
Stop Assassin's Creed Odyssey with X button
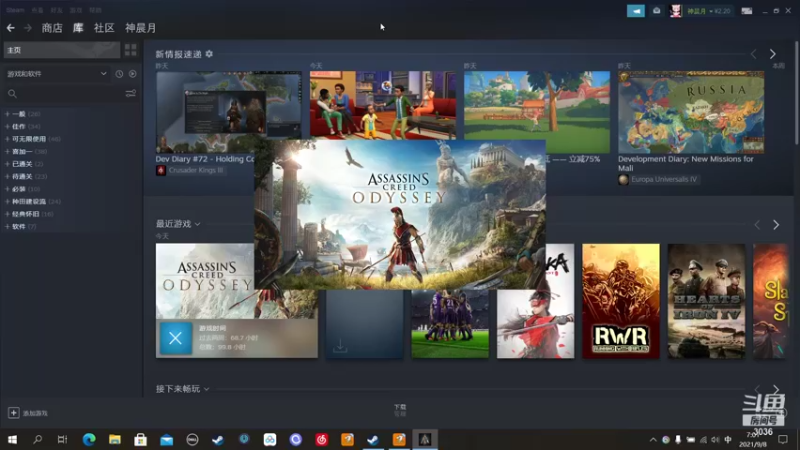176,338
